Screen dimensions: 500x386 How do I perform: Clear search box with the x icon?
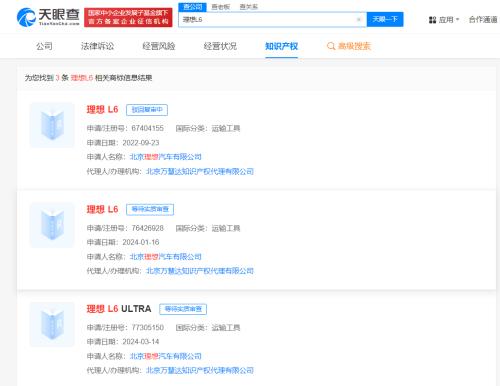pos(359,20)
